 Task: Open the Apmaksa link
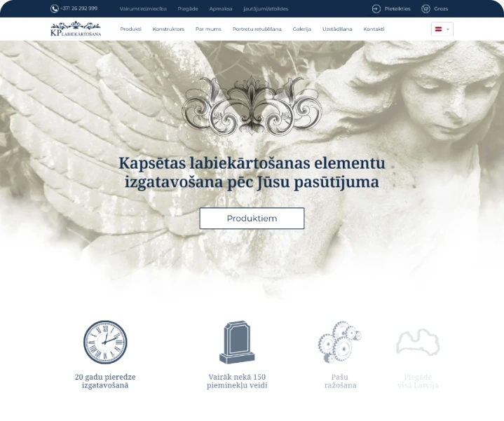(221, 8)
